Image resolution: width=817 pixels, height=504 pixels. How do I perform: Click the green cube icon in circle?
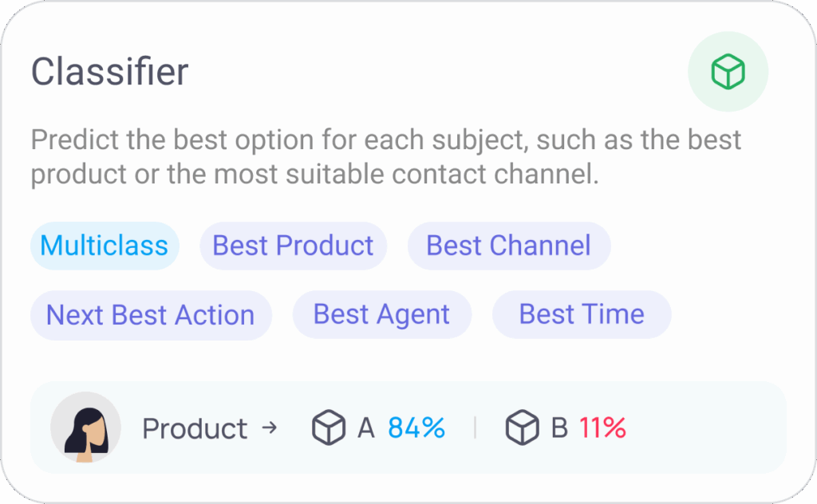click(x=728, y=72)
